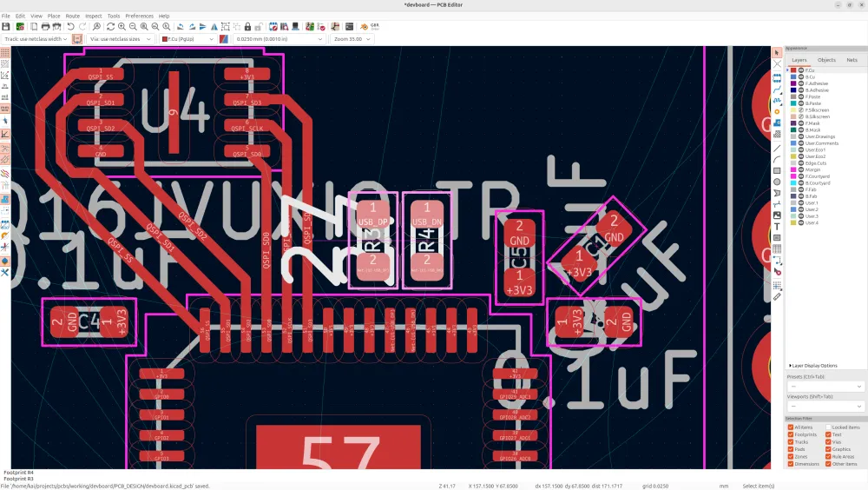Toggle the Vias selection filter checkbox
The width and height of the screenshot is (868, 490).
(828, 441)
